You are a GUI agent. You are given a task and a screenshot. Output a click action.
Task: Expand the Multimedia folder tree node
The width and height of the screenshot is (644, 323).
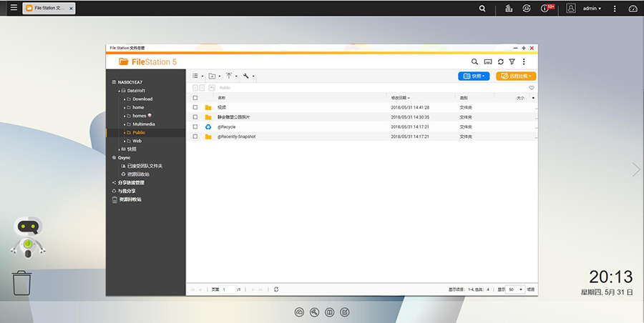pos(125,124)
